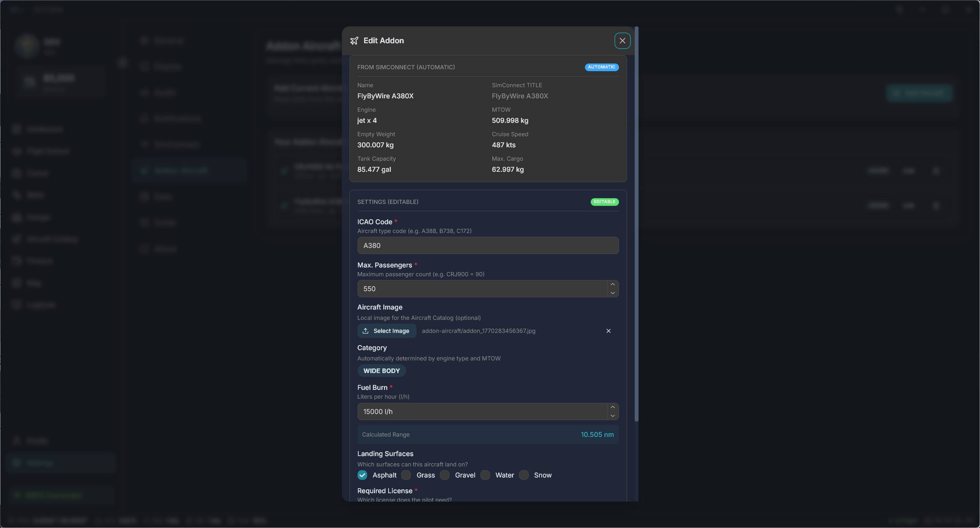Click the upload icon in Select Image
980x528 pixels.
[x=366, y=331]
